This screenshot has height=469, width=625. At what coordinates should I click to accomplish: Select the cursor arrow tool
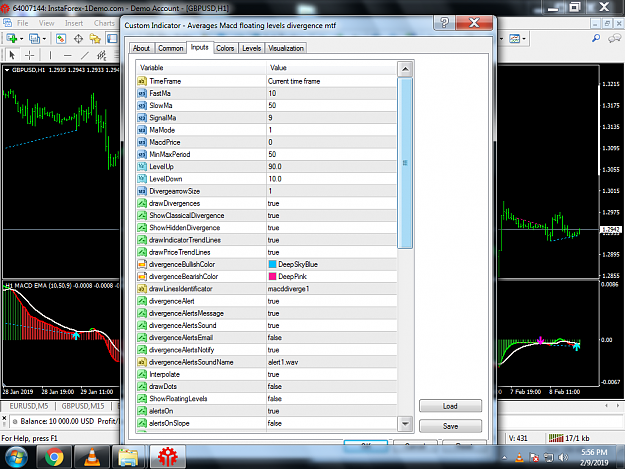tap(12, 55)
